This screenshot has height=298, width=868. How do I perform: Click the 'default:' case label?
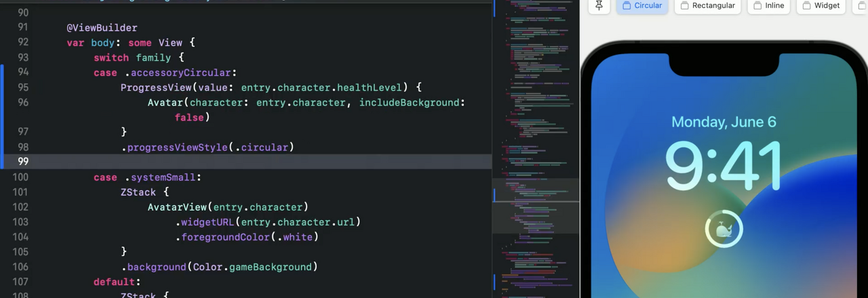coord(117,282)
